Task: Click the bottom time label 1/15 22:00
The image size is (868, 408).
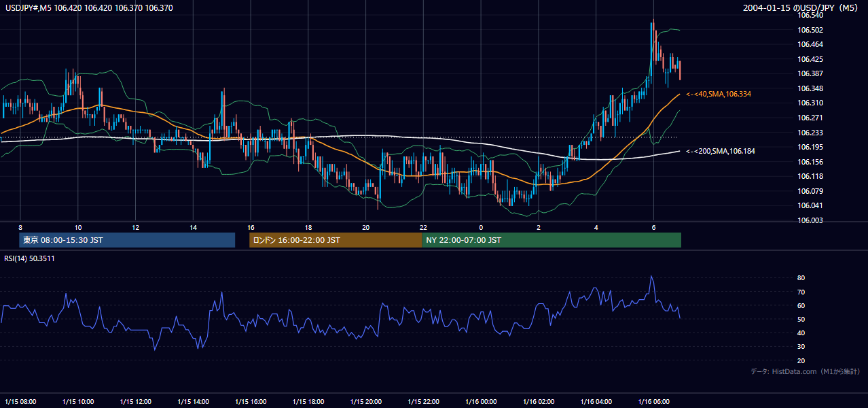Action: pyautogui.click(x=424, y=401)
